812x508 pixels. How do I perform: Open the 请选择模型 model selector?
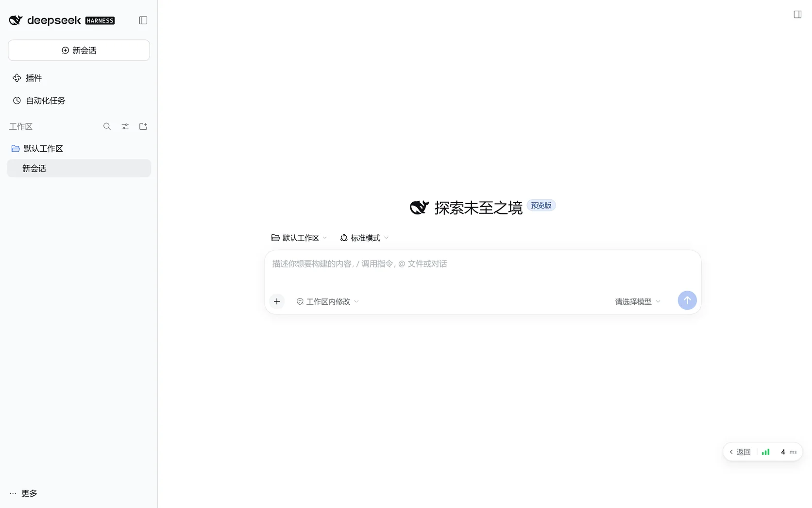point(638,301)
